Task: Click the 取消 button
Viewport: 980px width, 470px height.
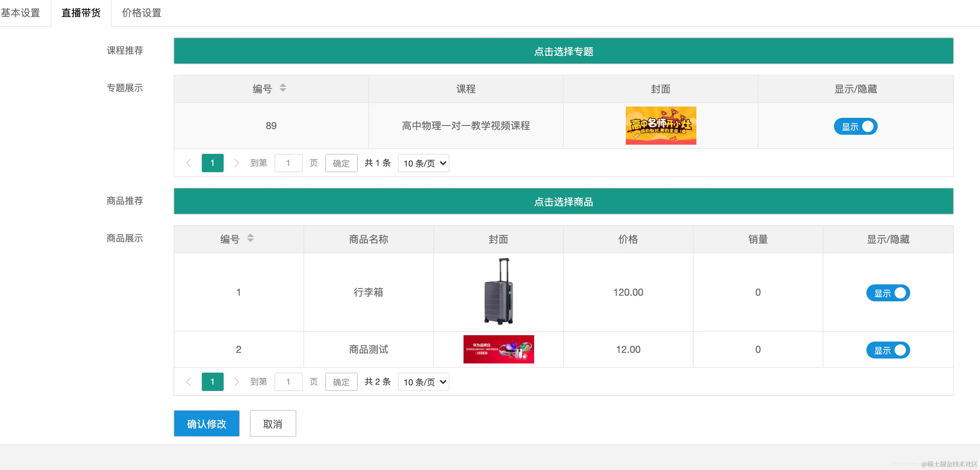Action: [x=272, y=423]
